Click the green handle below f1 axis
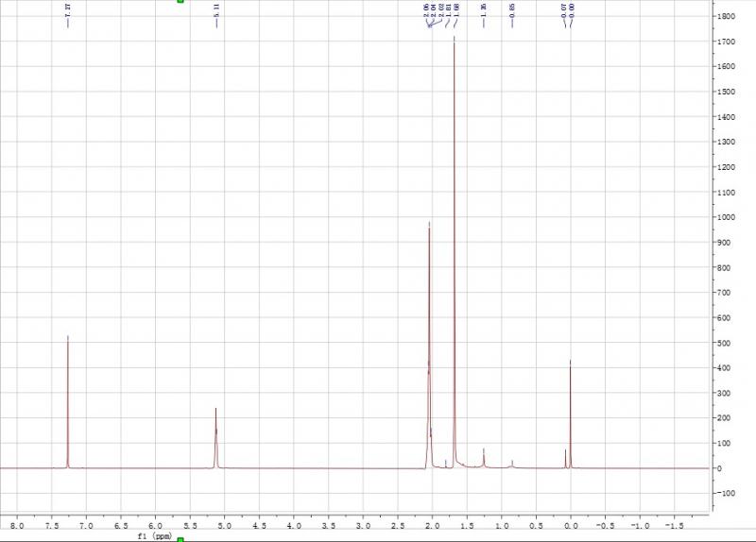The height and width of the screenshot is (542, 756). (180, 539)
